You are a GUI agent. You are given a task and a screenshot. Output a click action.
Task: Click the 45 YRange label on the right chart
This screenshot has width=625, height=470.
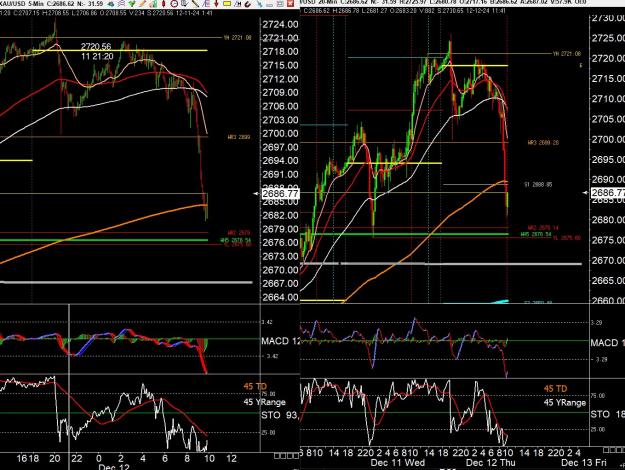coord(565,403)
